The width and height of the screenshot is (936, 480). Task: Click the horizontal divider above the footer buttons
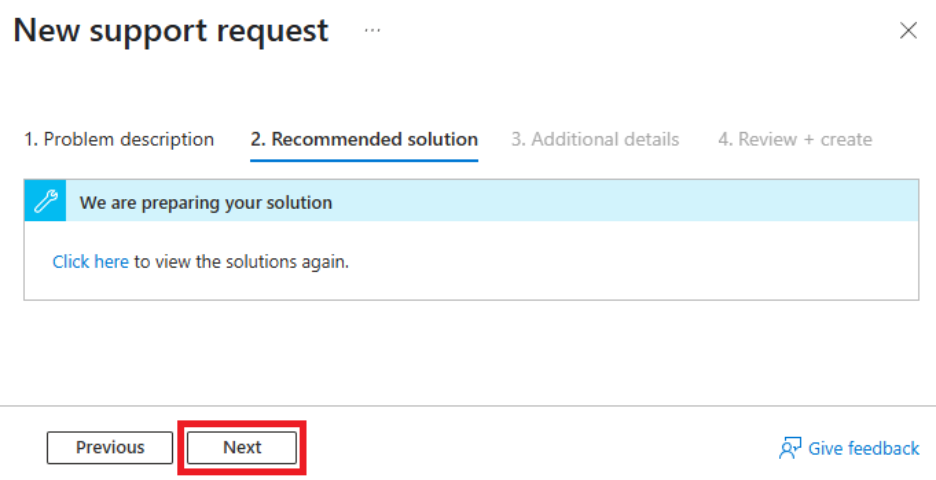pos(468,406)
